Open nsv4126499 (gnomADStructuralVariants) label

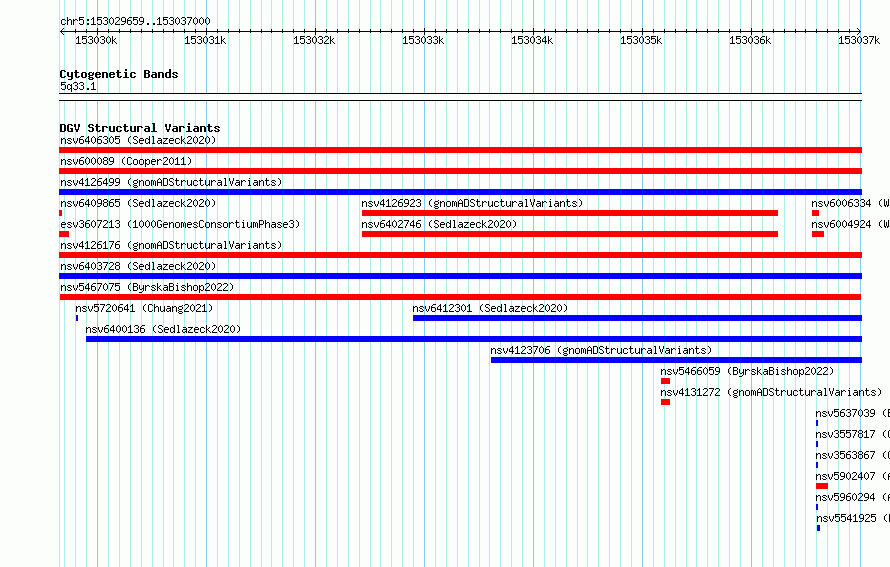pos(171,182)
